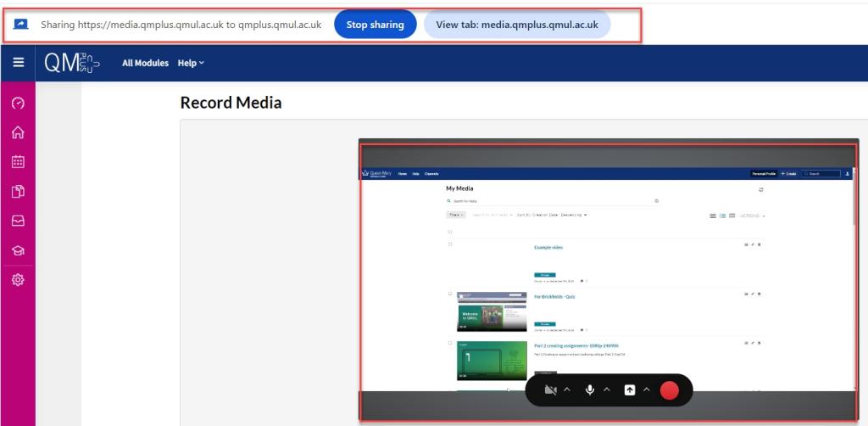
Task: Click the user account icon in preview navbar
Action: coord(848,174)
